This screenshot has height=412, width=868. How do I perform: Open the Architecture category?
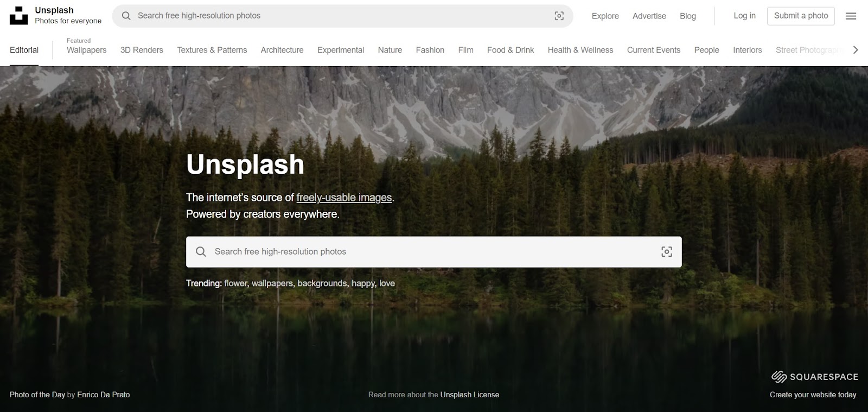click(282, 50)
